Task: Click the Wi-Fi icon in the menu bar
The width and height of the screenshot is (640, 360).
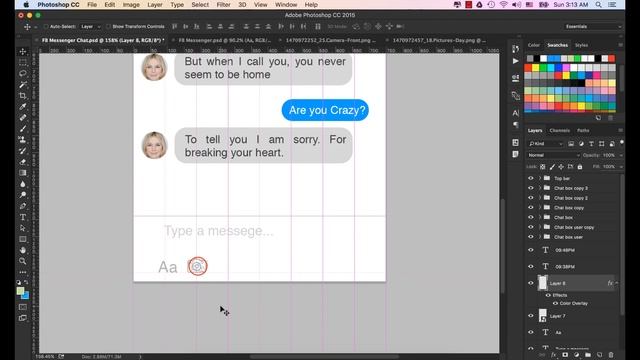Action: pos(504,5)
